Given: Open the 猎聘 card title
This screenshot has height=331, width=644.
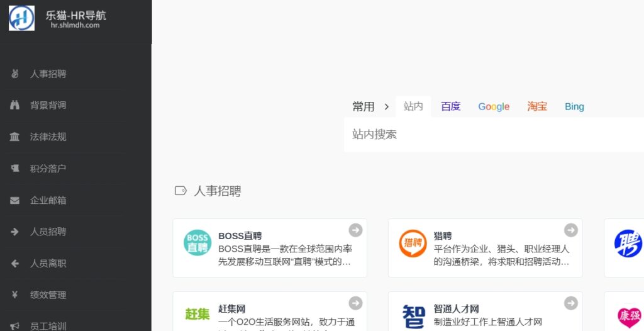Looking at the screenshot, I should (x=443, y=236).
